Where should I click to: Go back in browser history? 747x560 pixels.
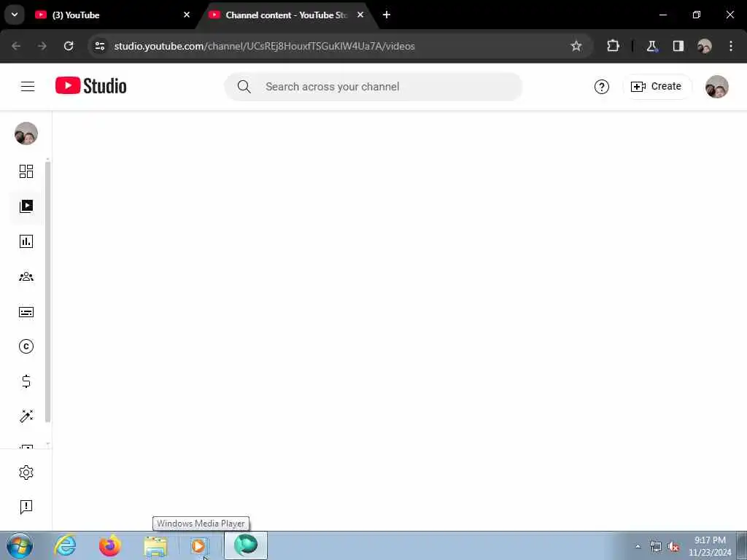[x=16, y=46]
